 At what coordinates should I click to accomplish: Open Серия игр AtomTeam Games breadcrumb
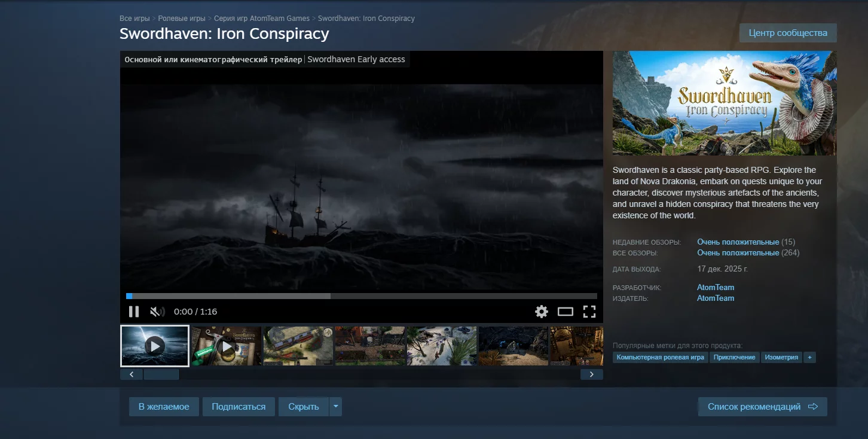point(262,19)
